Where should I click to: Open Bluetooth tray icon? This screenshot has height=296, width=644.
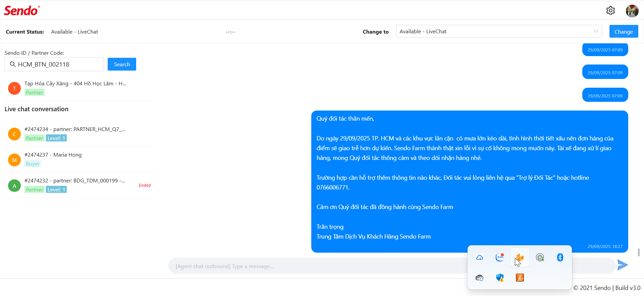pos(560,257)
